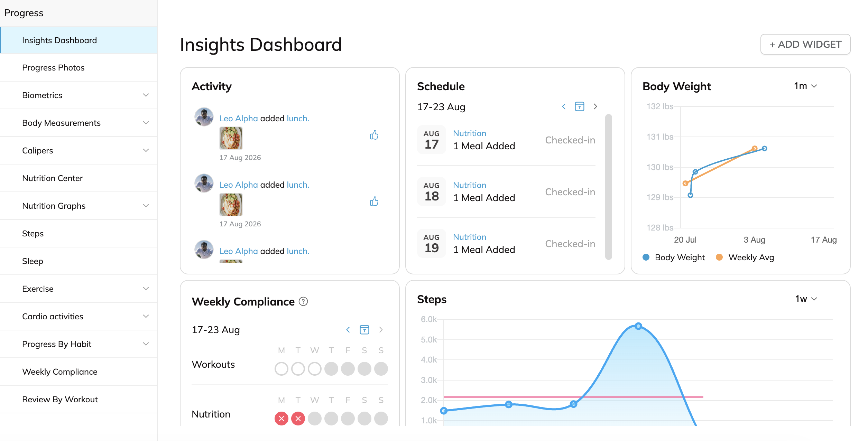Go to previous week in Weekly Compliance
Screen dimensions: 868x441
tap(348, 330)
